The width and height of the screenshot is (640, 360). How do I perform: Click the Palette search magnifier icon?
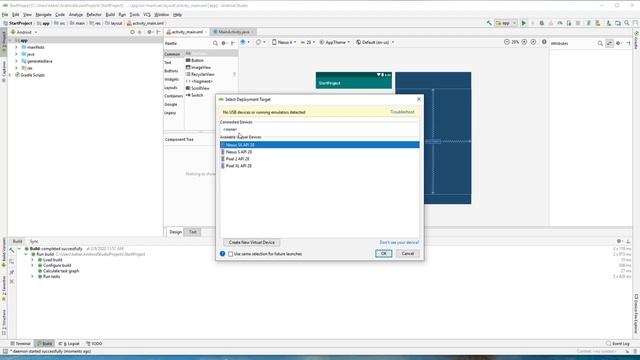[215, 43]
